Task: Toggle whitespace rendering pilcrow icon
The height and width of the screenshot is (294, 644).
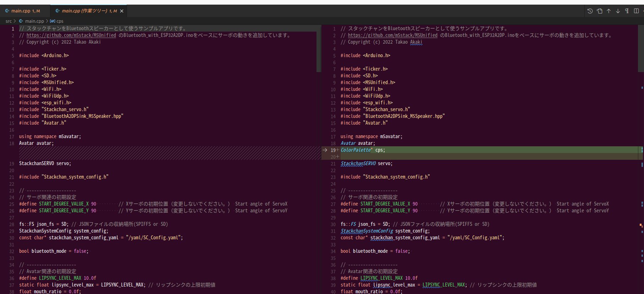Action: [x=627, y=11]
